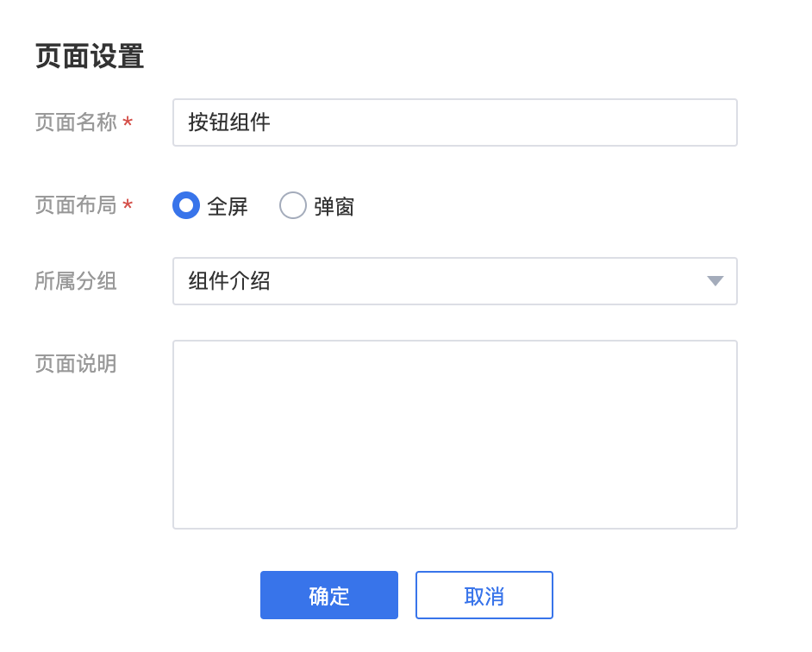
Task: Click the 页面名称 field label
Action: click(76, 122)
